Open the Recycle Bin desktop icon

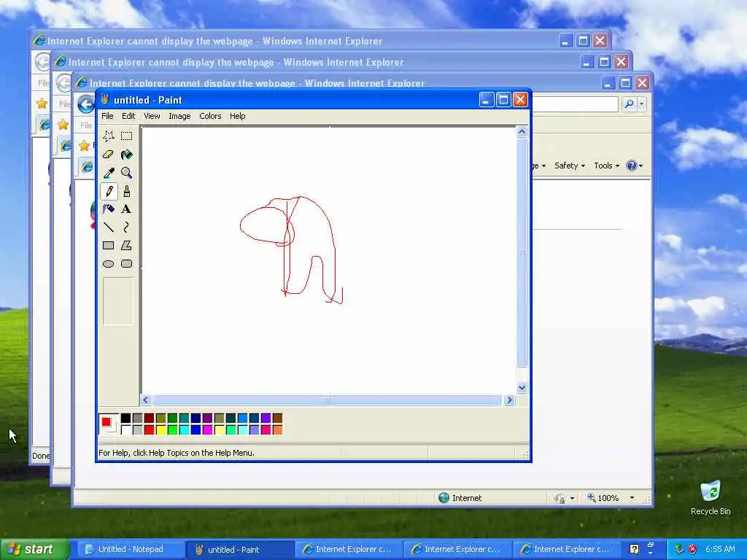[711, 498]
